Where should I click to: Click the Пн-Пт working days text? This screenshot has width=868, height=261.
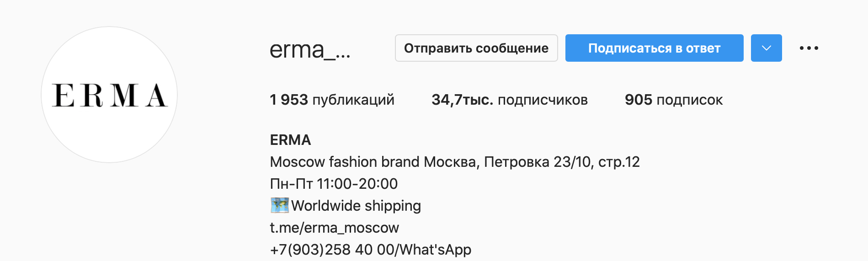click(291, 184)
